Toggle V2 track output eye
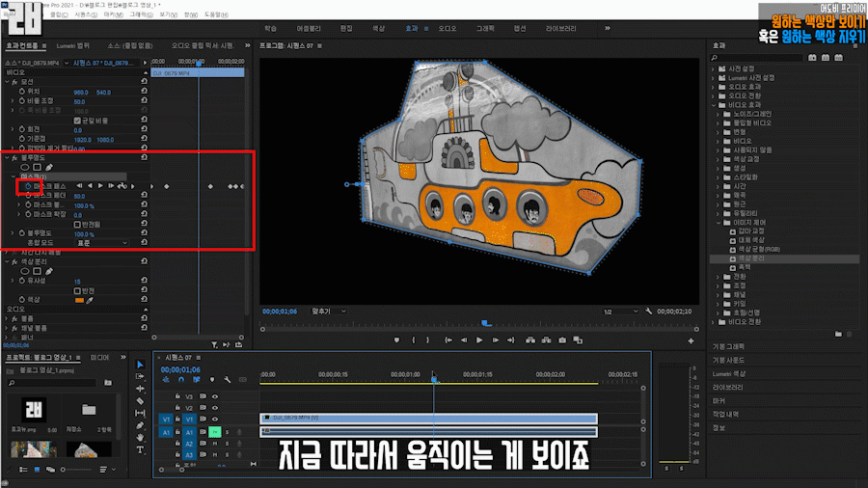Screen dimensions: 868x488 tap(215, 408)
